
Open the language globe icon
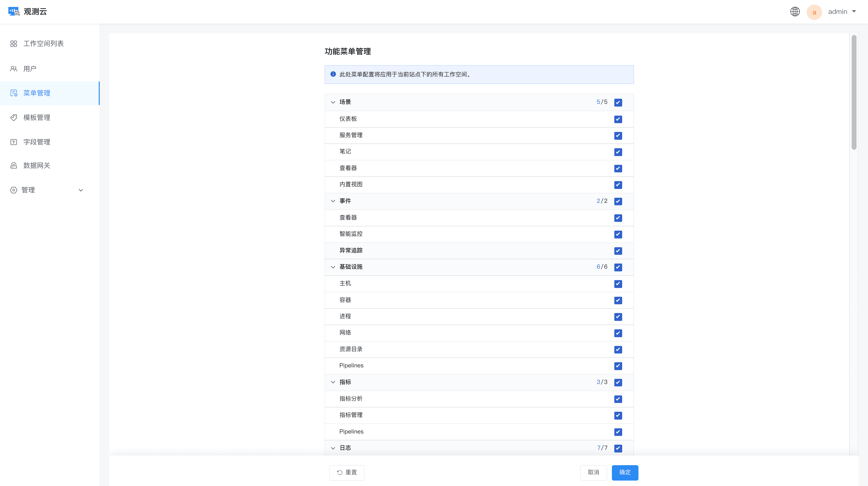(795, 12)
